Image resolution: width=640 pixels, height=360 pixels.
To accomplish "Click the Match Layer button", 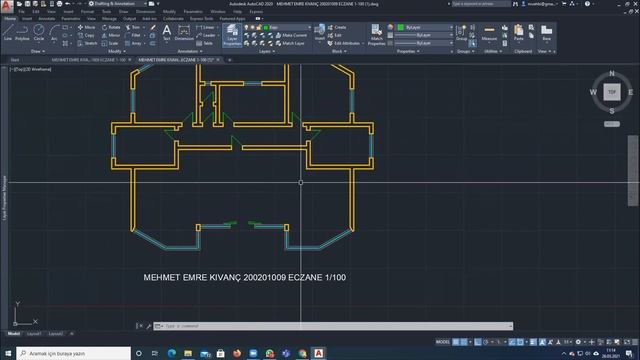I will point(290,43).
